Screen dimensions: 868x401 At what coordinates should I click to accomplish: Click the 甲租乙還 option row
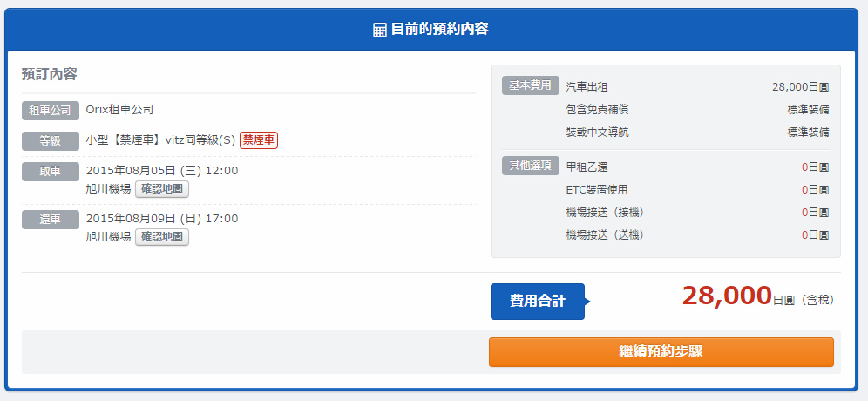697,167
